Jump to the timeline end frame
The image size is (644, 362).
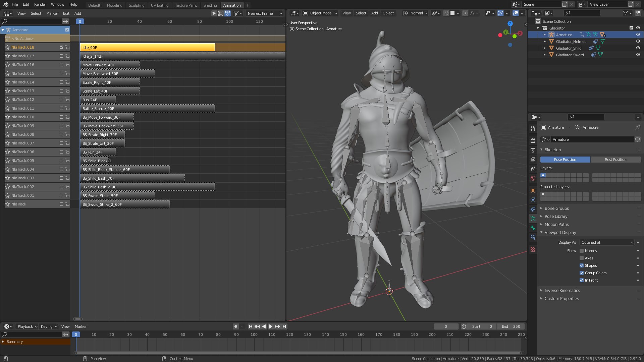click(284, 326)
